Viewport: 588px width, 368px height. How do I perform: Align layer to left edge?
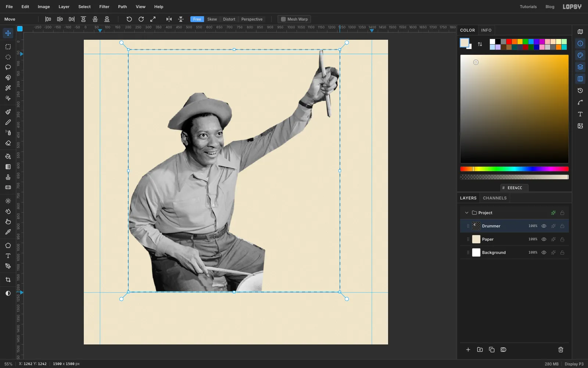[48, 19]
